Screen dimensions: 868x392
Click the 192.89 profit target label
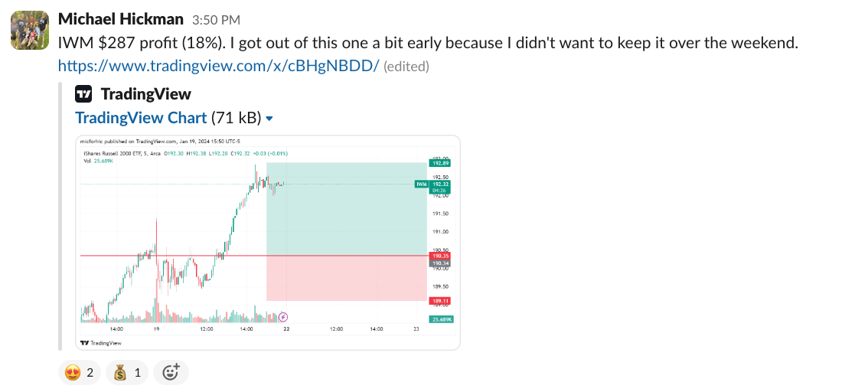(440, 163)
